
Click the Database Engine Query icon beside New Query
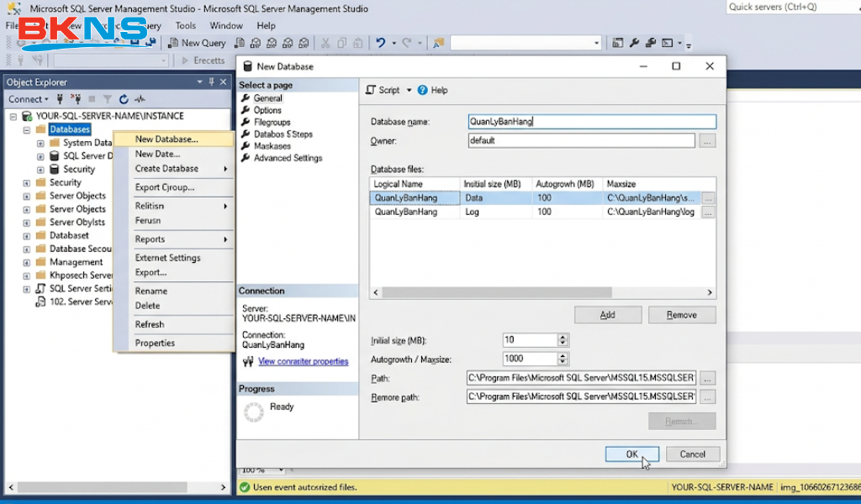click(240, 43)
